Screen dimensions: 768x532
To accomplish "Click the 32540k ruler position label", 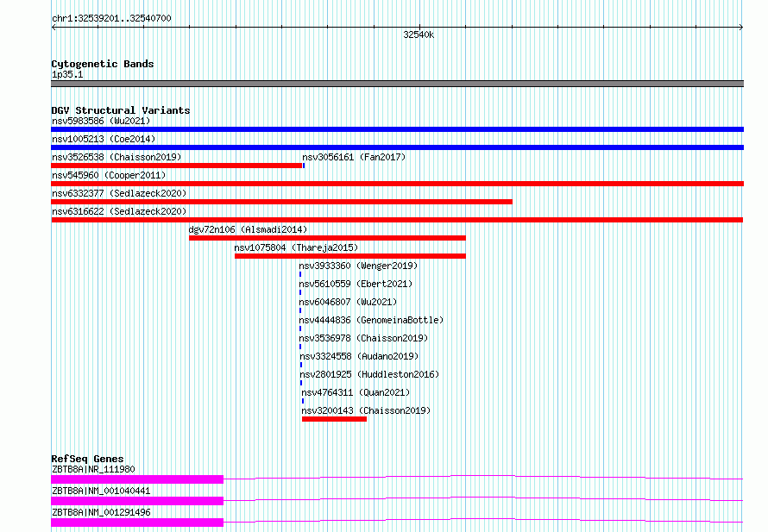I will point(419,34).
